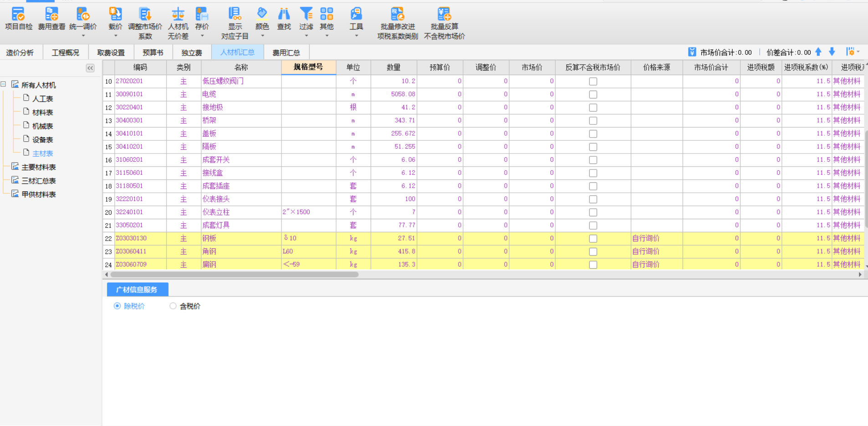The height and width of the screenshot is (426, 868).
Task: Select the 除税价 radio button
Action: (117, 306)
